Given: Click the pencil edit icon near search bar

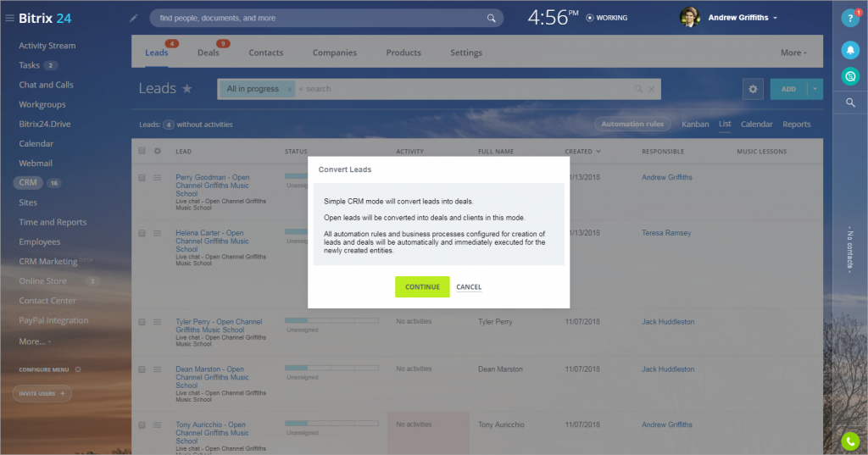Looking at the screenshot, I should [x=133, y=19].
